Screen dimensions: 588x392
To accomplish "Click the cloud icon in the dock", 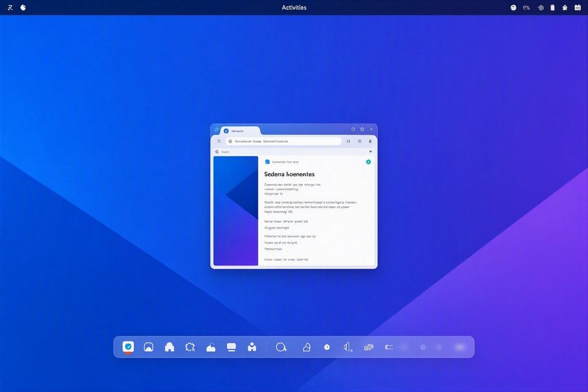I will click(x=211, y=347).
